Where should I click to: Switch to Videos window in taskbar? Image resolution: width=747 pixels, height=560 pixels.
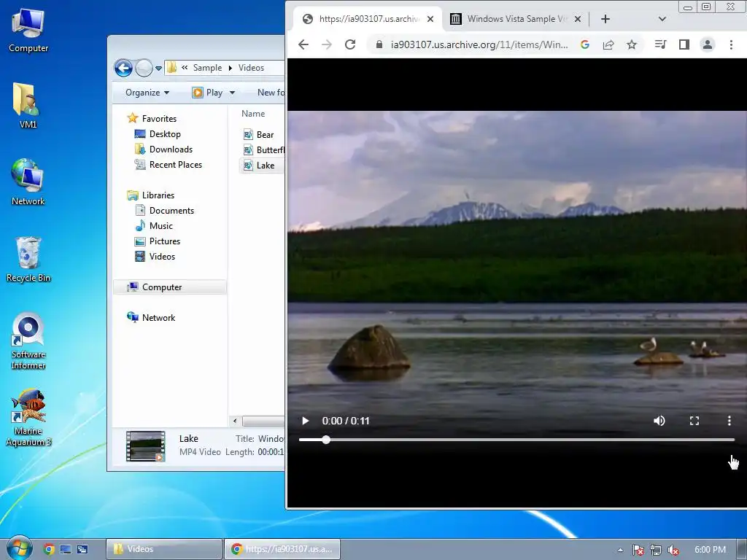pyautogui.click(x=164, y=549)
